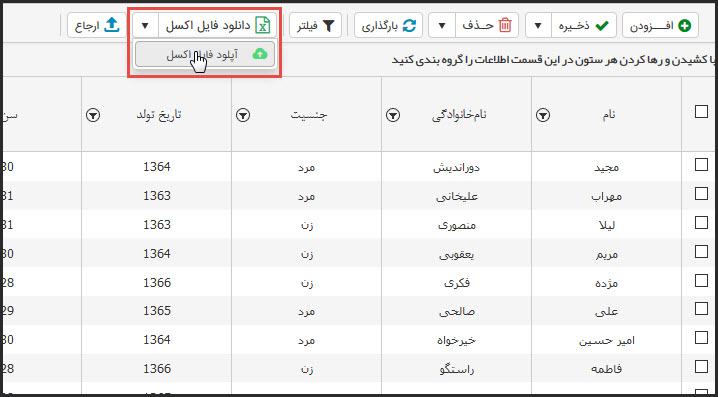Click the بارگذاری (Reload) button
718x397 pixels.
click(388, 26)
